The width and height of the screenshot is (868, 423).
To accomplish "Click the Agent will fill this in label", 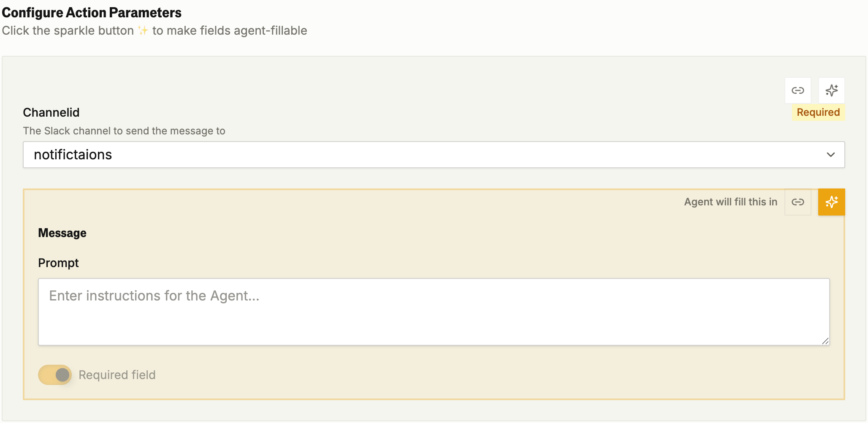I will click(x=731, y=202).
